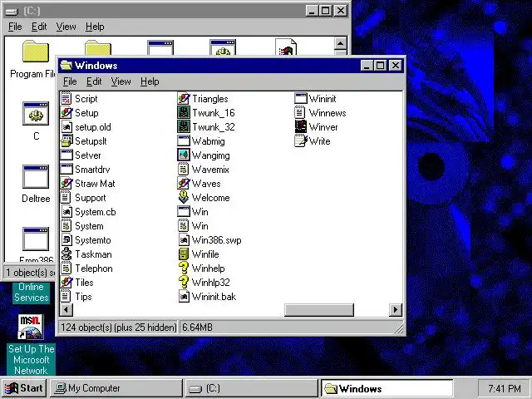Image resolution: width=532 pixels, height=399 pixels.
Task: Click the System settings file icon
Action: pyautogui.click(x=66, y=226)
